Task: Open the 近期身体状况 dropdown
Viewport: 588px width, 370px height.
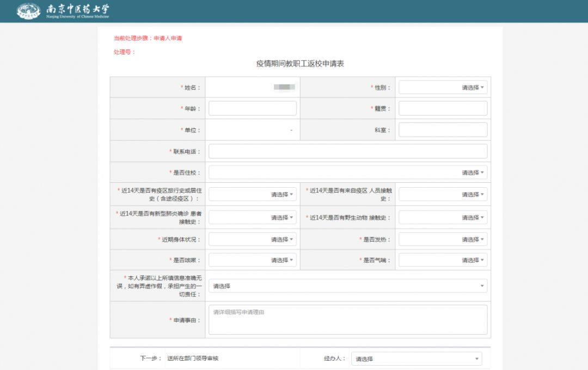Action: tap(253, 239)
